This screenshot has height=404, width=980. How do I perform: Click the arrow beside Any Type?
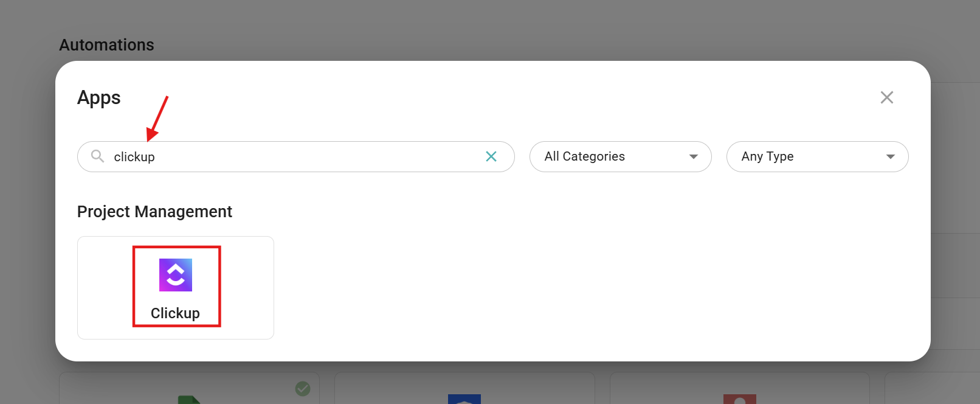tap(891, 156)
